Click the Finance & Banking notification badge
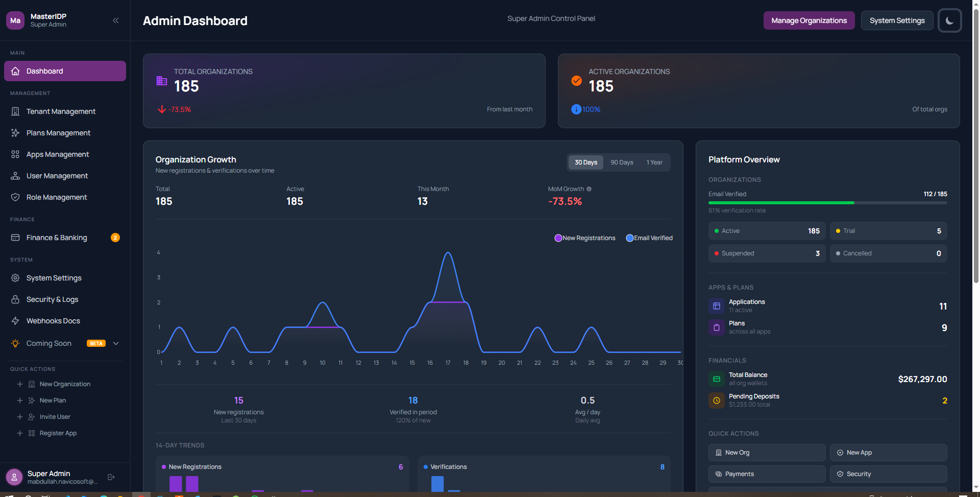The width and height of the screenshot is (980, 497). pos(115,238)
